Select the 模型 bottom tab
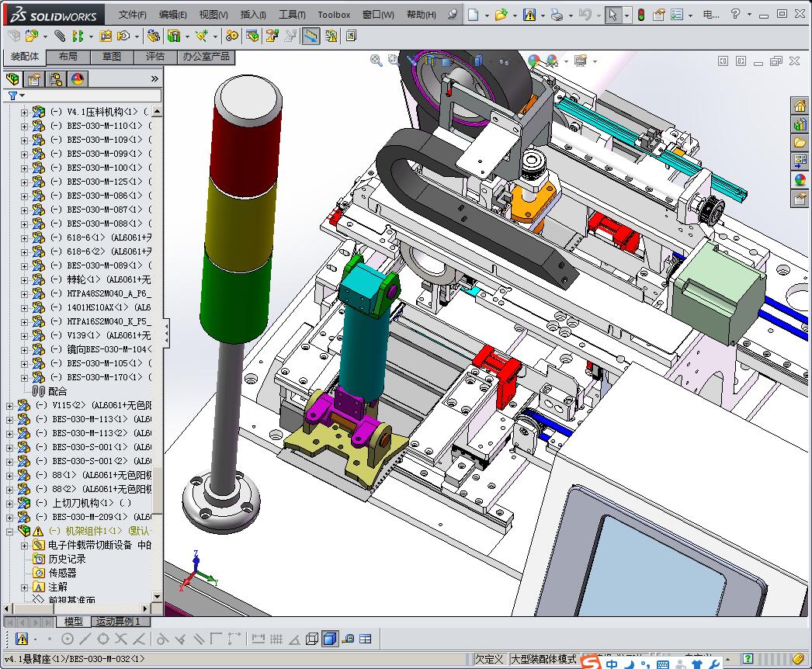This screenshot has width=812, height=669. (74, 621)
